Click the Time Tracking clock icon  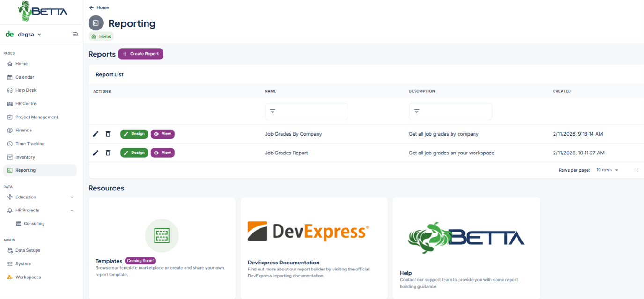click(x=10, y=144)
